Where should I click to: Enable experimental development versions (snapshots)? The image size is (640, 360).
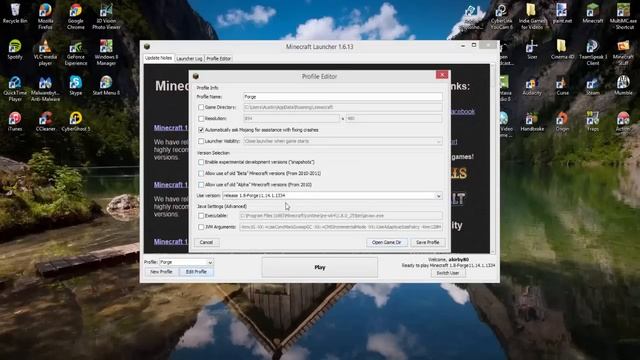(201, 162)
